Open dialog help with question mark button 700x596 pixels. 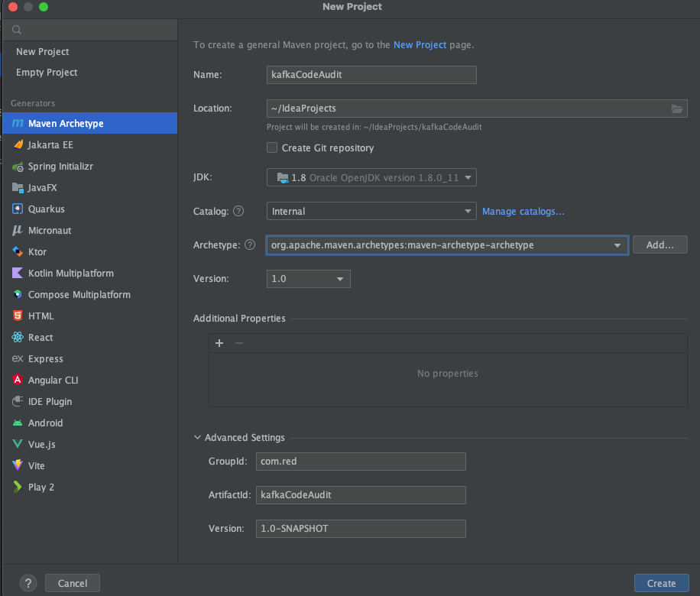pos(28,583)
